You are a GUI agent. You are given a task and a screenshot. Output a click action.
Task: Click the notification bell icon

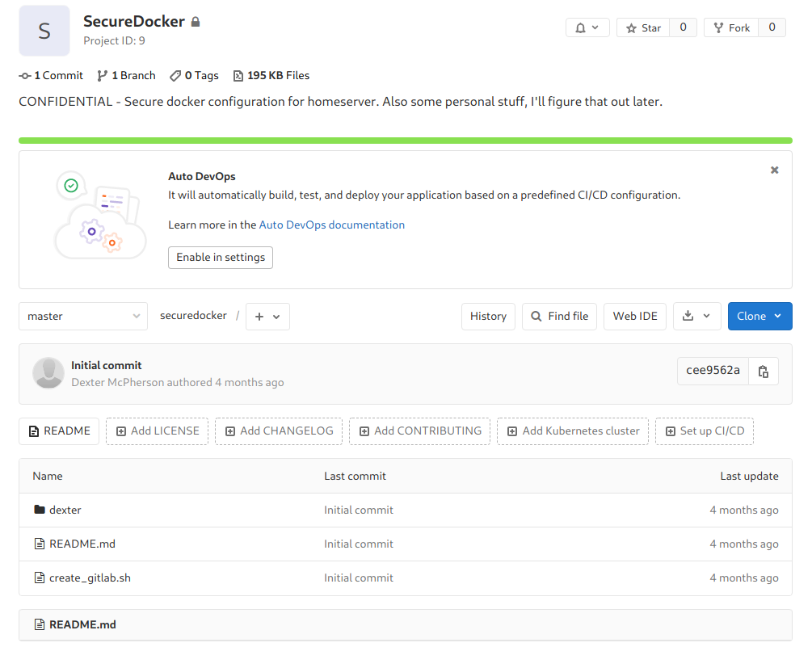[580, 28]
